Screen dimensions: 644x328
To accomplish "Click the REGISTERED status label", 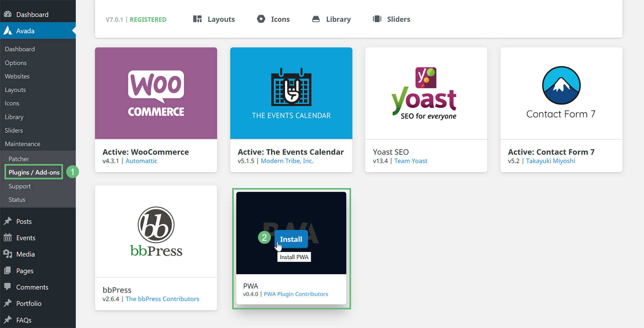I will [148, 20].
